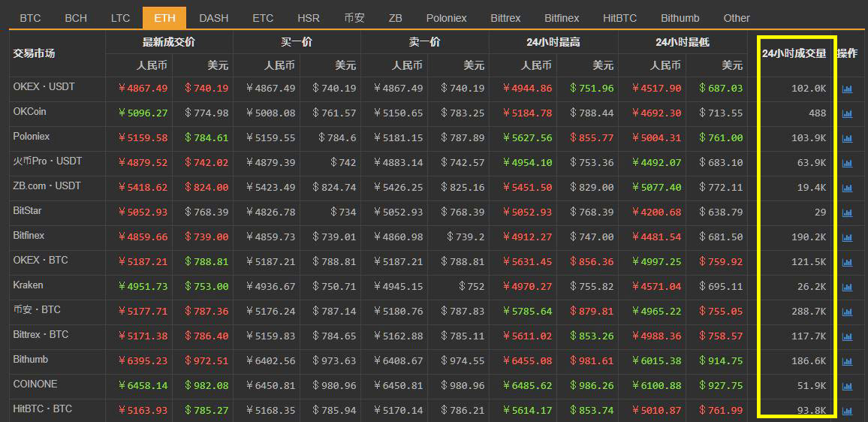Click chart icon for COINONE row
868x422 pixels.
(x=847, y=386)
